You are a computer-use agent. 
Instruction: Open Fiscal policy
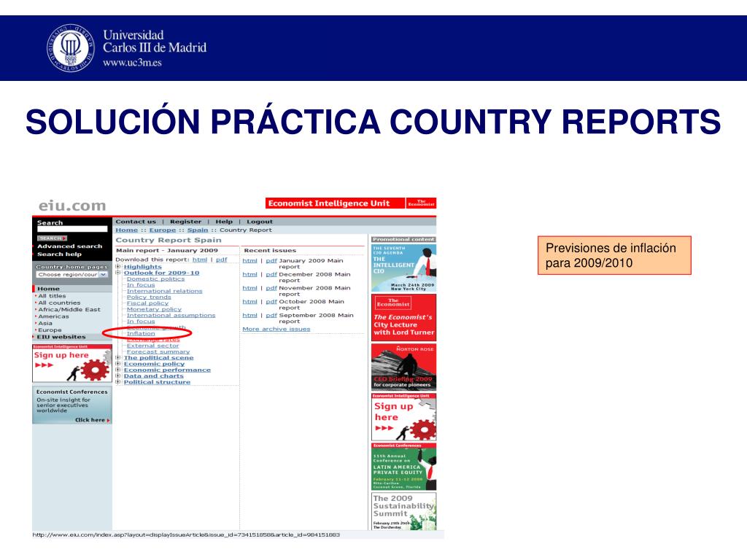[x=147, y=303]
